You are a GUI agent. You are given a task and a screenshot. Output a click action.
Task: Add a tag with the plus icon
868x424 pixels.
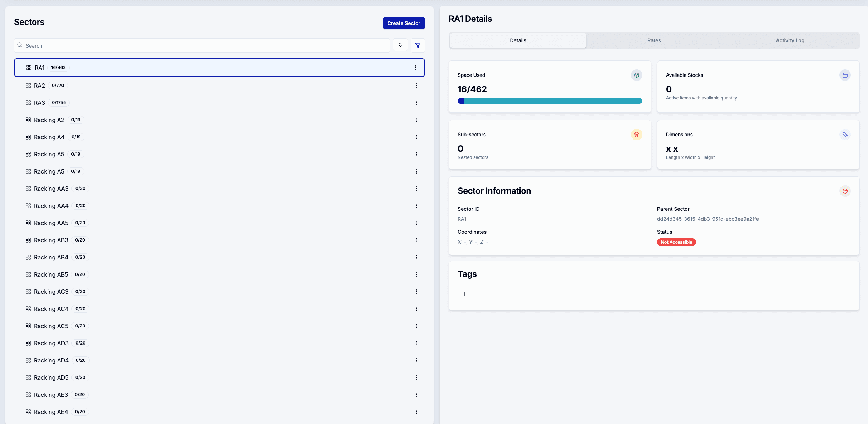point(464,294)
